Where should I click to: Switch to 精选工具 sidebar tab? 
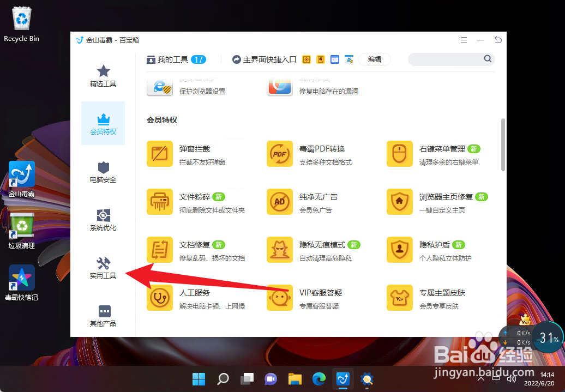103,76
